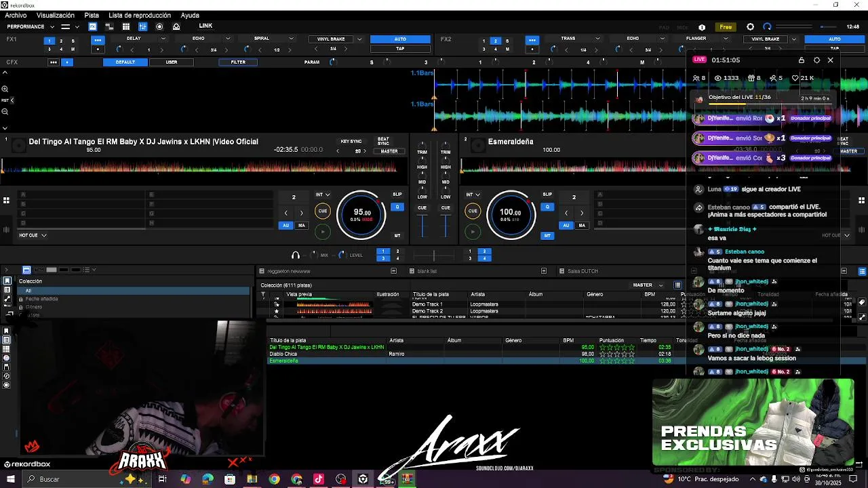
Task: Activate the CFX FILTER effect
Action: click(x=238, y=62)
